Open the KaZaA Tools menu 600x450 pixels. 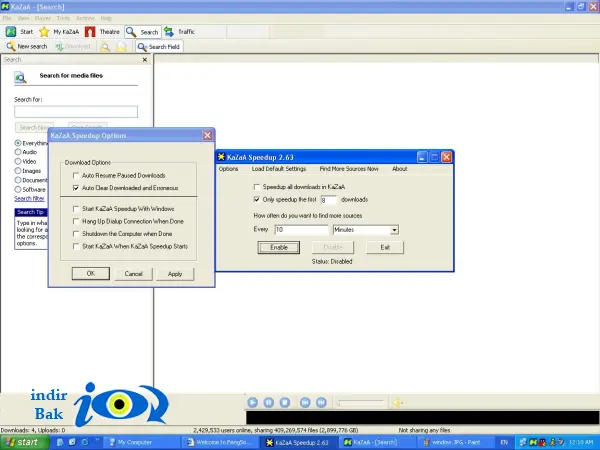tap(63, 18)
